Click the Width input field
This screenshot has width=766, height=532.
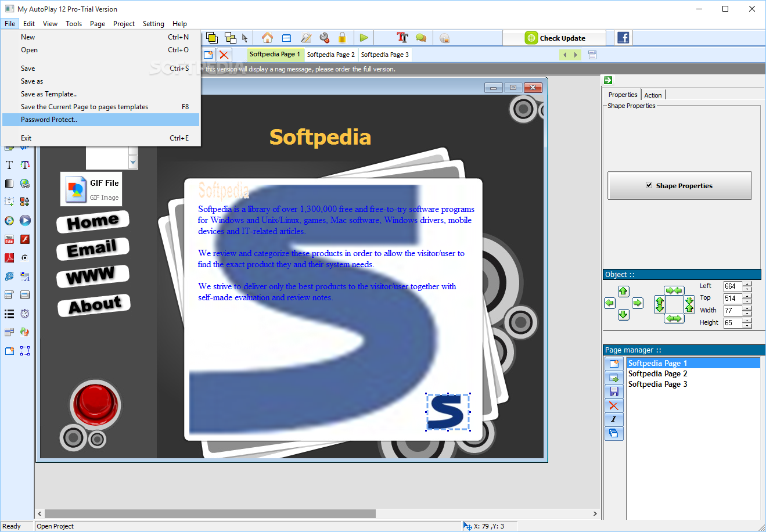[x=732, y=311]
